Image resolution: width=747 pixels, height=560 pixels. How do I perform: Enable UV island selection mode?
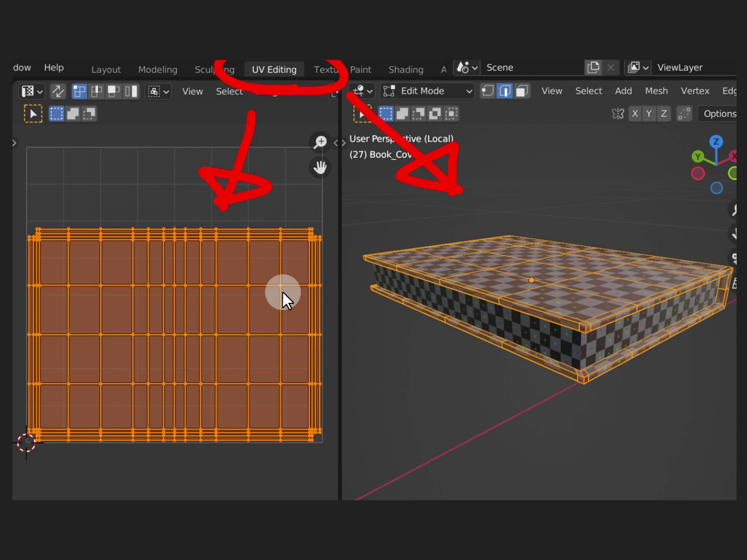[x=131, y=92]
